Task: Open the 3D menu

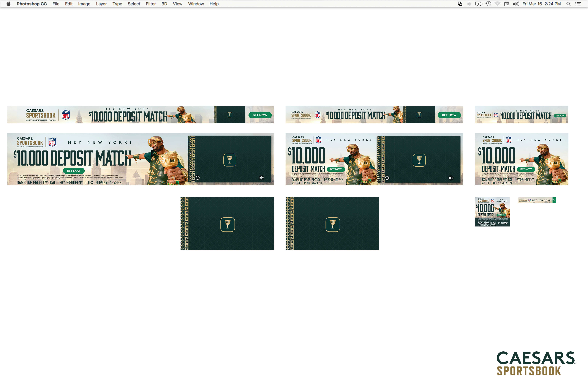Action: point(164,4)
